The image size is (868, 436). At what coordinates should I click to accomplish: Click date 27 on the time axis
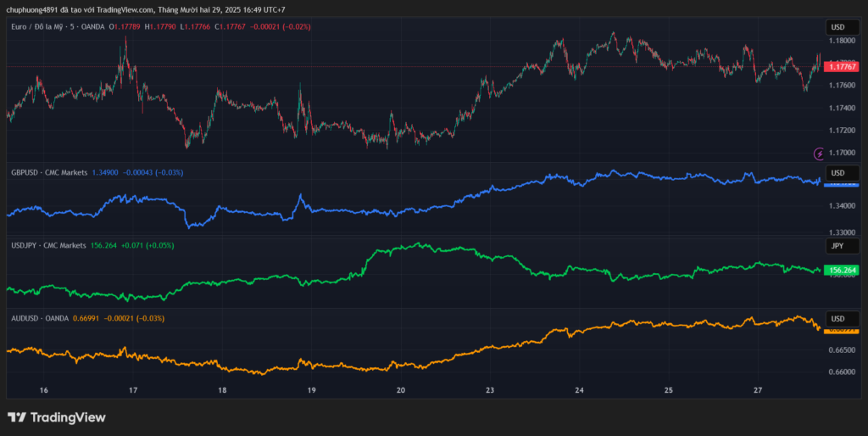(758, 390)
